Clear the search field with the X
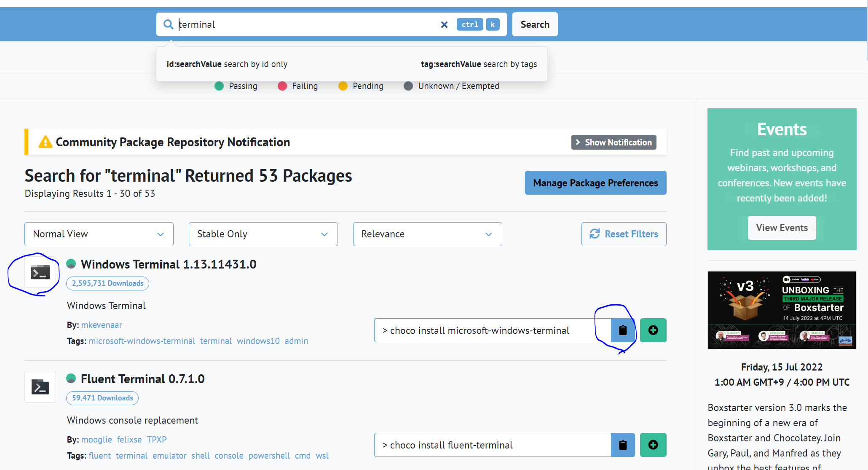 (x=444, y=25)
